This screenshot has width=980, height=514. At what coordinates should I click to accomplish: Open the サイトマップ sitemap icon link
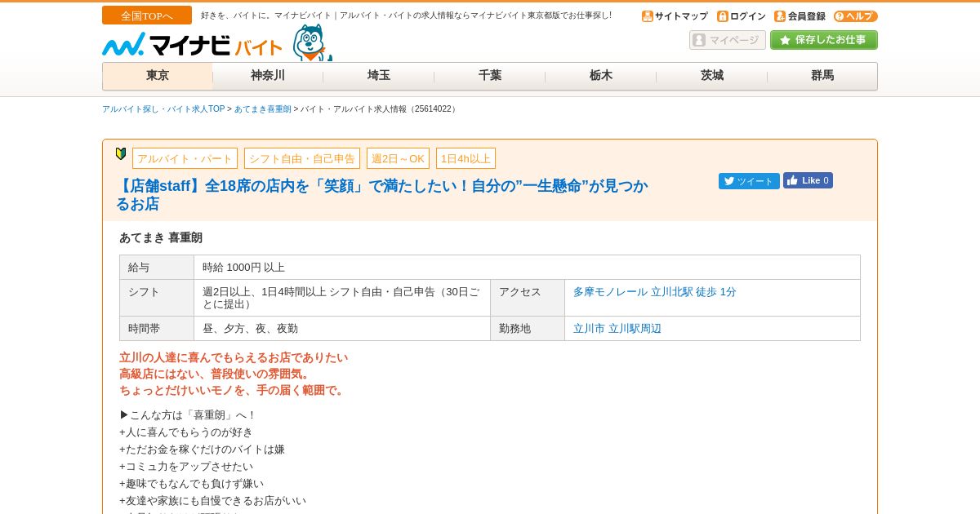coord(675,16)
